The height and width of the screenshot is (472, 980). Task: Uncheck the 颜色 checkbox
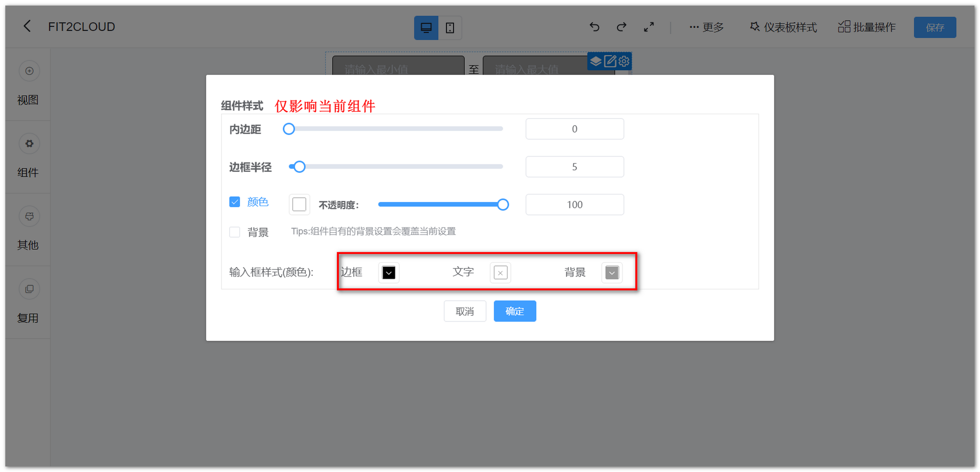point(235,202)
